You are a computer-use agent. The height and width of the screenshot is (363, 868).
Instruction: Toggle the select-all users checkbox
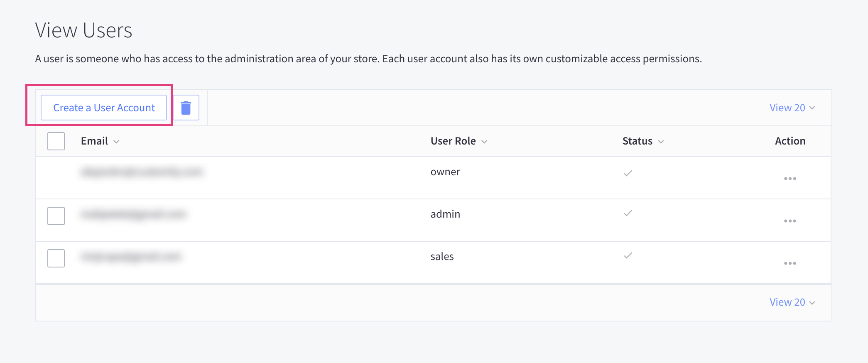pyautogui.click(x=56, y=141)
